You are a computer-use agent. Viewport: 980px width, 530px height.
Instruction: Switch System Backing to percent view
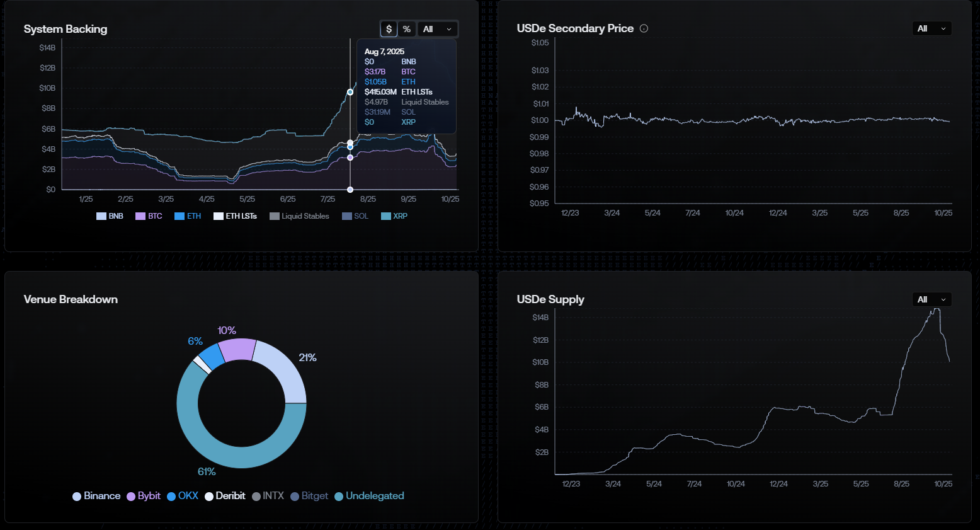tap(407, 29)
